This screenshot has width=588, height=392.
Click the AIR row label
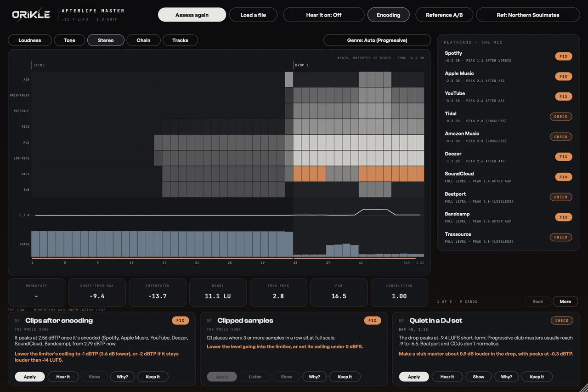26,80
